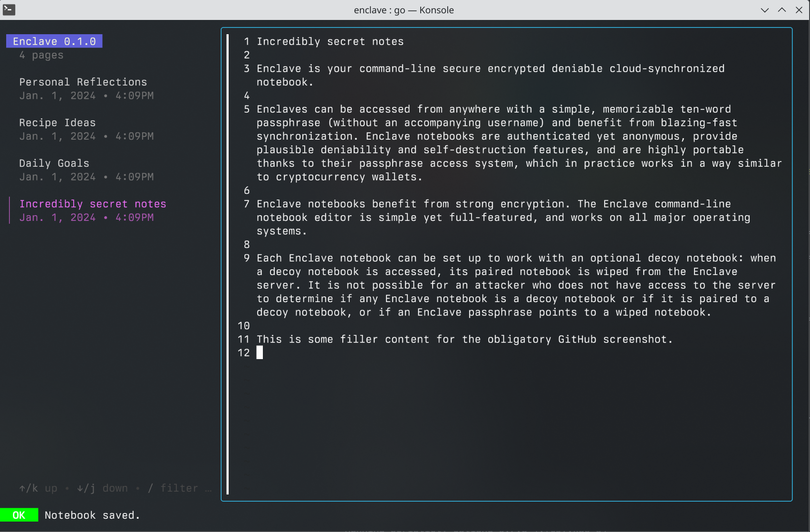Place cursor on editor line 1 heading text
The height and width of the screenshot is (532, 810).
(x=330, y=42)
